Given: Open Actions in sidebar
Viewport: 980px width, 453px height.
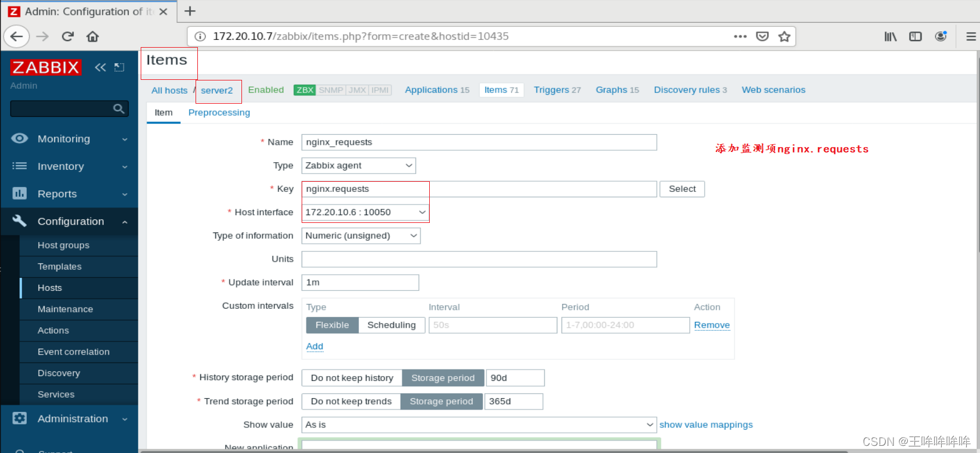Looking at the screenshot, I should [x=53, y=330].
